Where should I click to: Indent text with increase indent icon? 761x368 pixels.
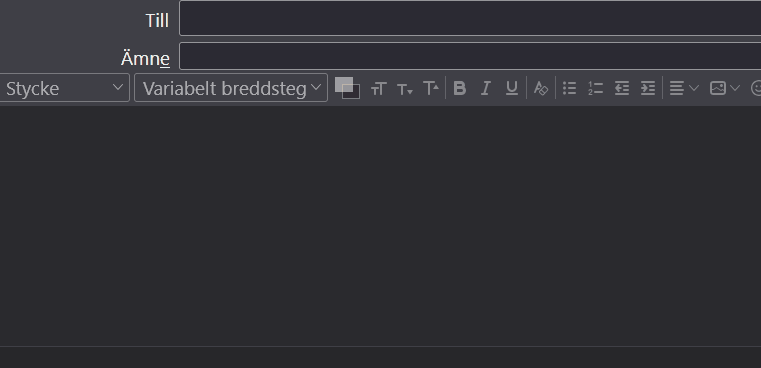pos(648,88)
